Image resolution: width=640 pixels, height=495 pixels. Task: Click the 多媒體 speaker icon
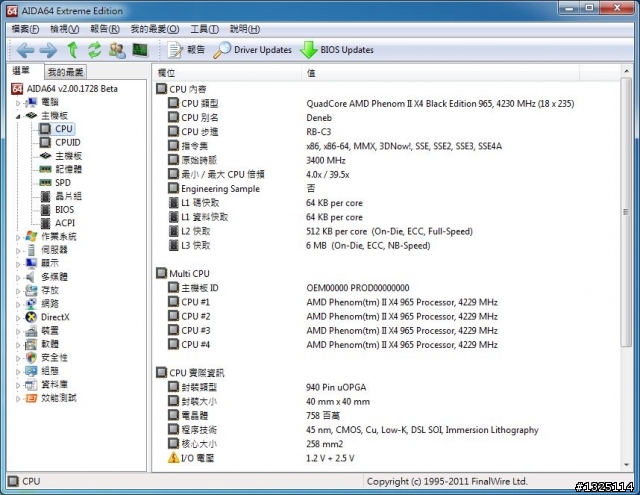tap(31, 277)
